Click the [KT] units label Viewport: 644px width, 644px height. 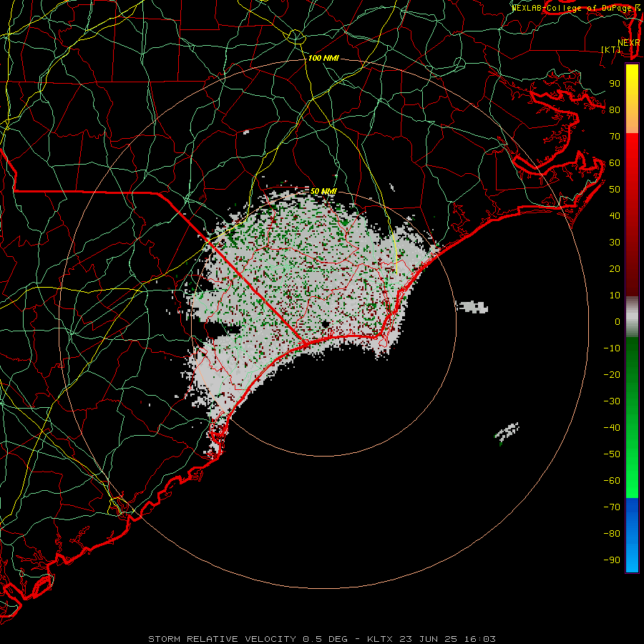611,49
